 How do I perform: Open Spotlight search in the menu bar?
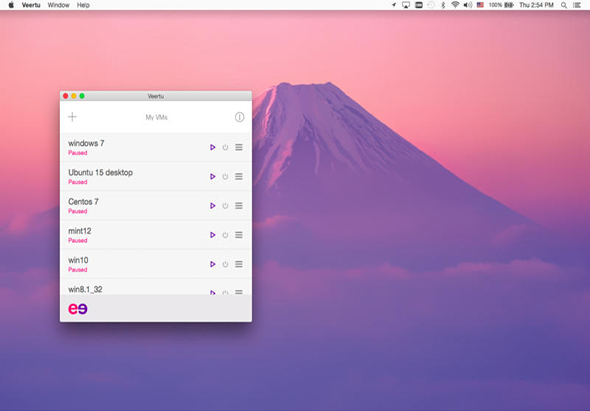(x=564, y=5)
